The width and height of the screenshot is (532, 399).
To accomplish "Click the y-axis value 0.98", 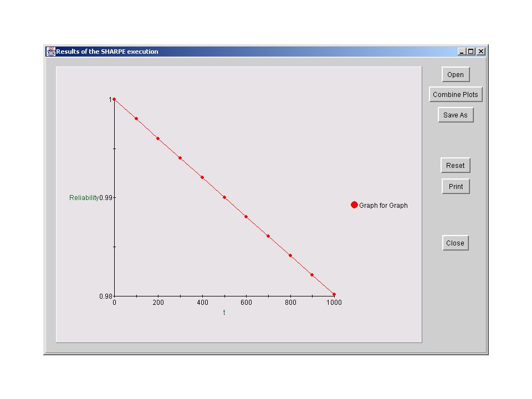I will click(105, 296).
